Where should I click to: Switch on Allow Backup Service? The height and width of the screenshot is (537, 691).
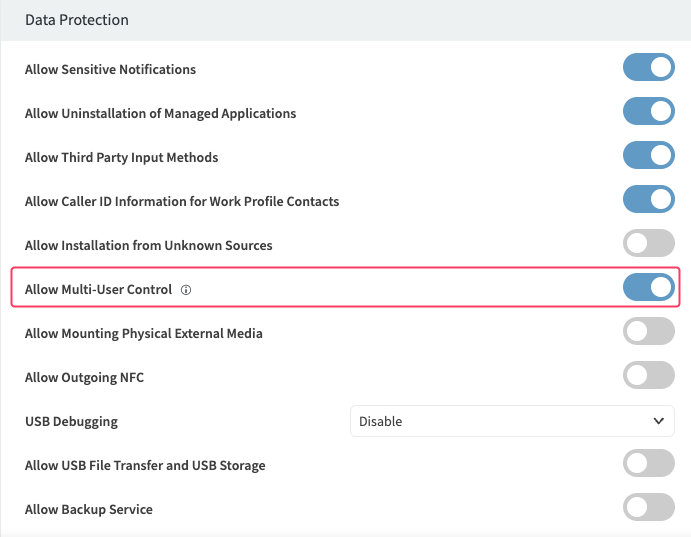[x=648, y=508]
